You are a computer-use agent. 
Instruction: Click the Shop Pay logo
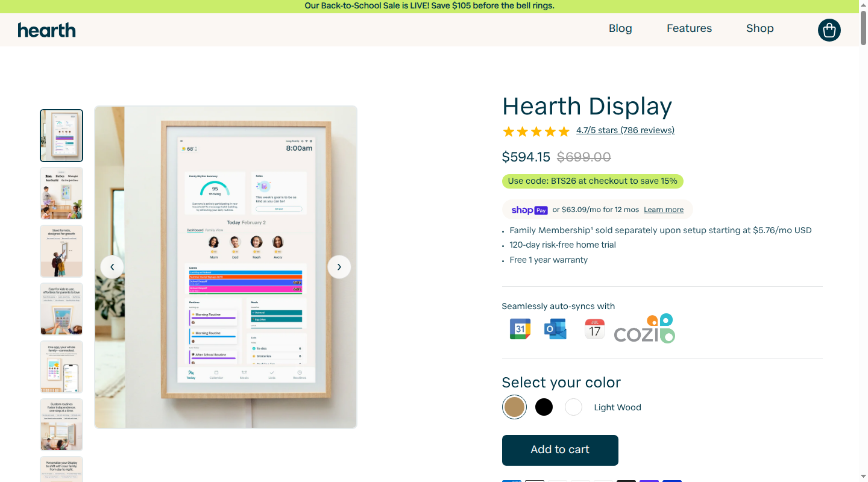529,210
